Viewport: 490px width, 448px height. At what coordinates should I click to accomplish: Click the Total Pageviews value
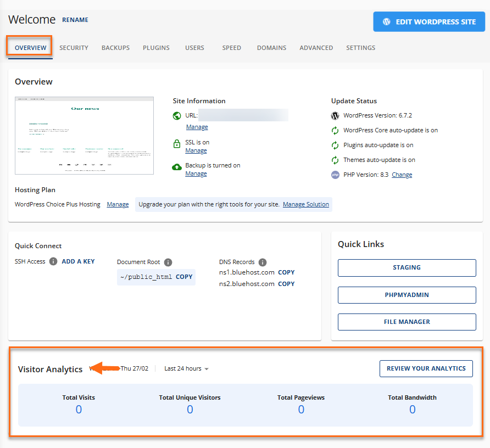(301, 410)
